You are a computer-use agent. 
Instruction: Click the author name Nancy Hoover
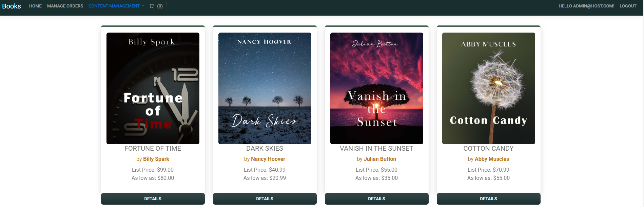268,159
